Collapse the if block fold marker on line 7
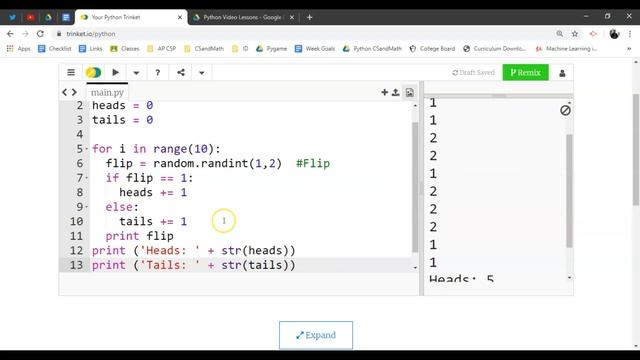 (x=87, y=178)
